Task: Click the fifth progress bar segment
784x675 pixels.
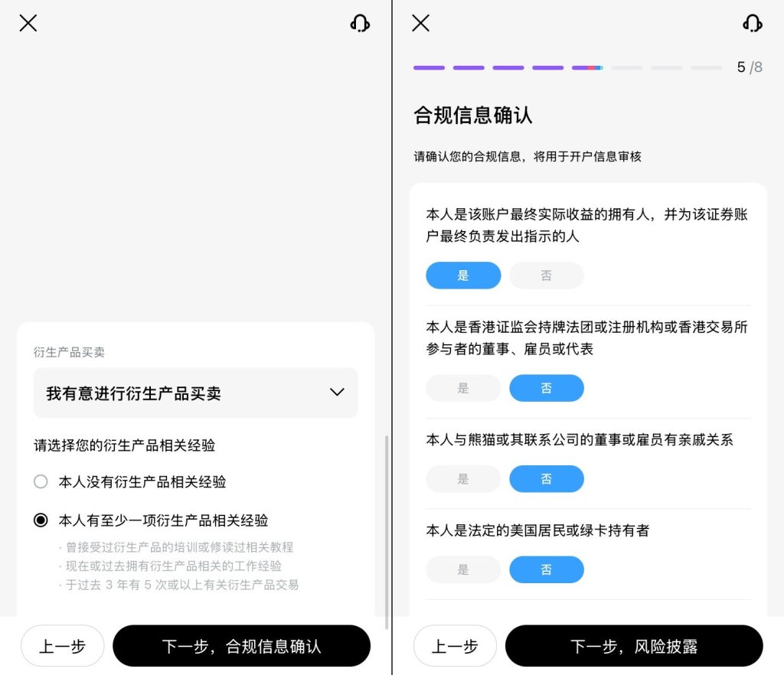Action: (x=587, y=67)
